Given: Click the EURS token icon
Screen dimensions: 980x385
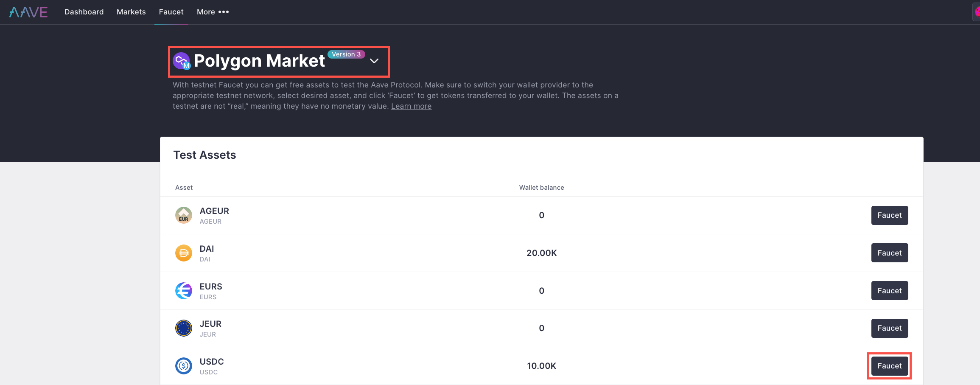Looking at the screenshot, I should click(x=184, y=291).
